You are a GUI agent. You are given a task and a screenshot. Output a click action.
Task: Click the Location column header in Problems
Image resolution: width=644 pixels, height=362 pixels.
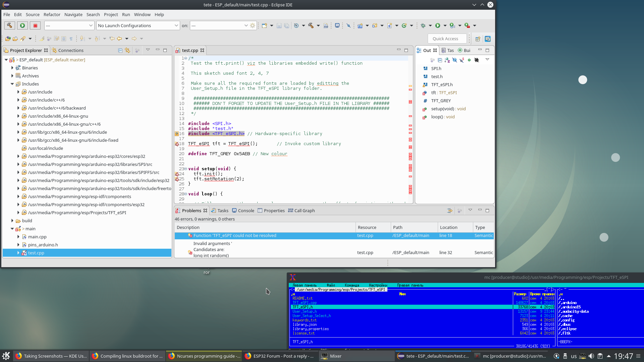[x=454, y=227]
